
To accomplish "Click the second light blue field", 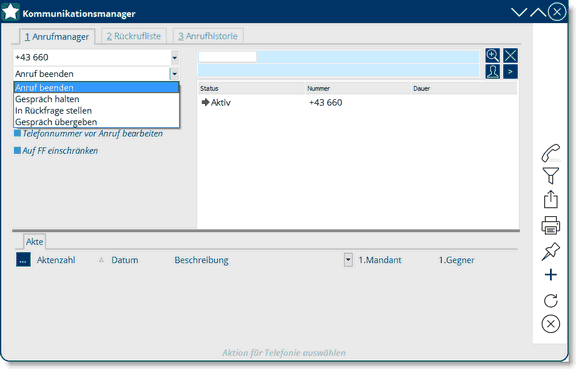I will click(339, 71).
